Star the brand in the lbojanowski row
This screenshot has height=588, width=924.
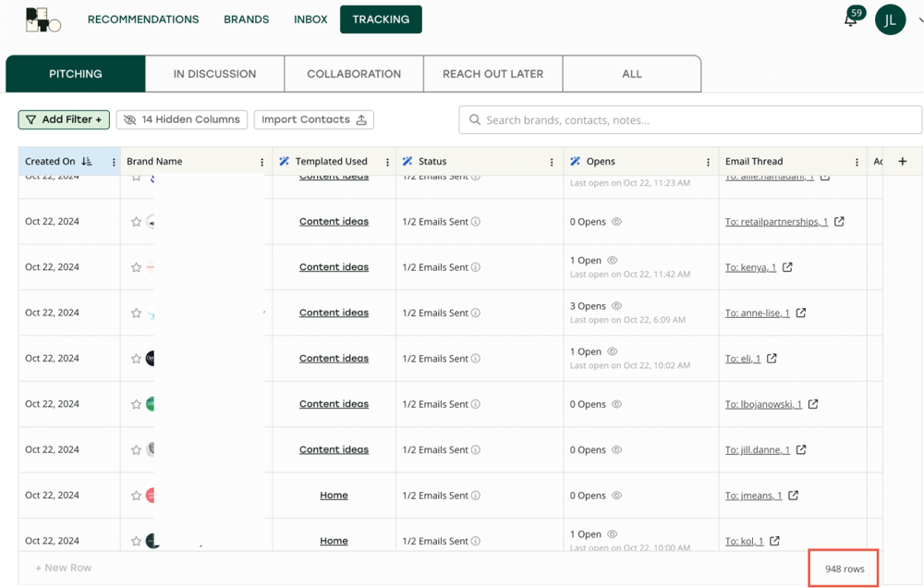136,404
